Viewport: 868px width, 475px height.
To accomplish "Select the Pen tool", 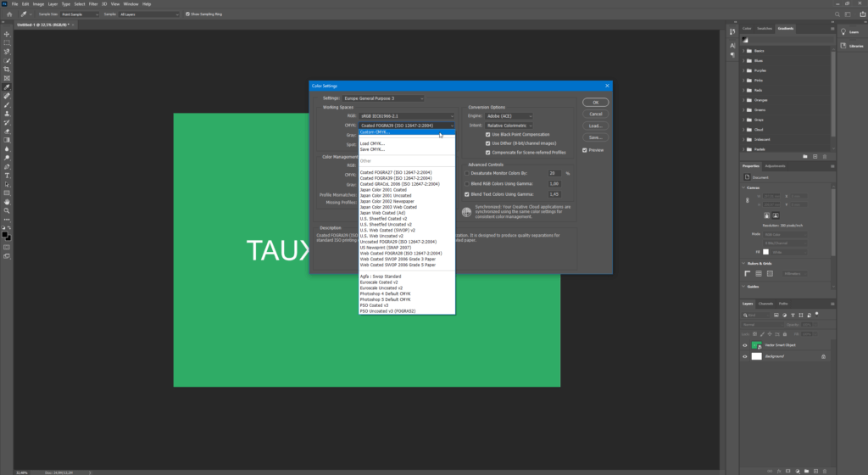I will coord(7,166).
